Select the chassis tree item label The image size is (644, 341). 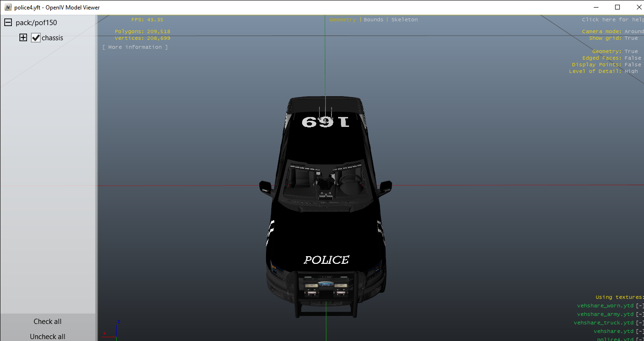tap(52, 38)
